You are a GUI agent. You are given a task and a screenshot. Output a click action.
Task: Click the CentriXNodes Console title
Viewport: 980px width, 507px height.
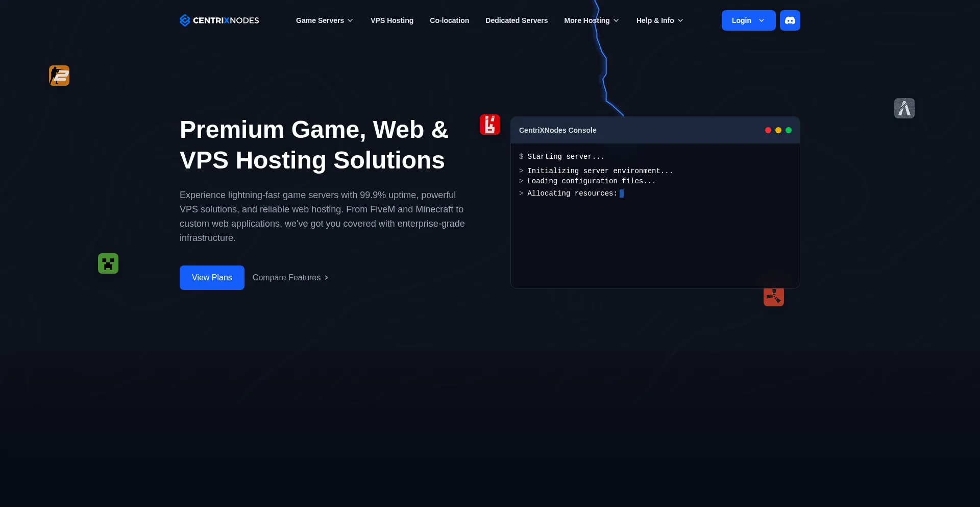click(557, 130)
